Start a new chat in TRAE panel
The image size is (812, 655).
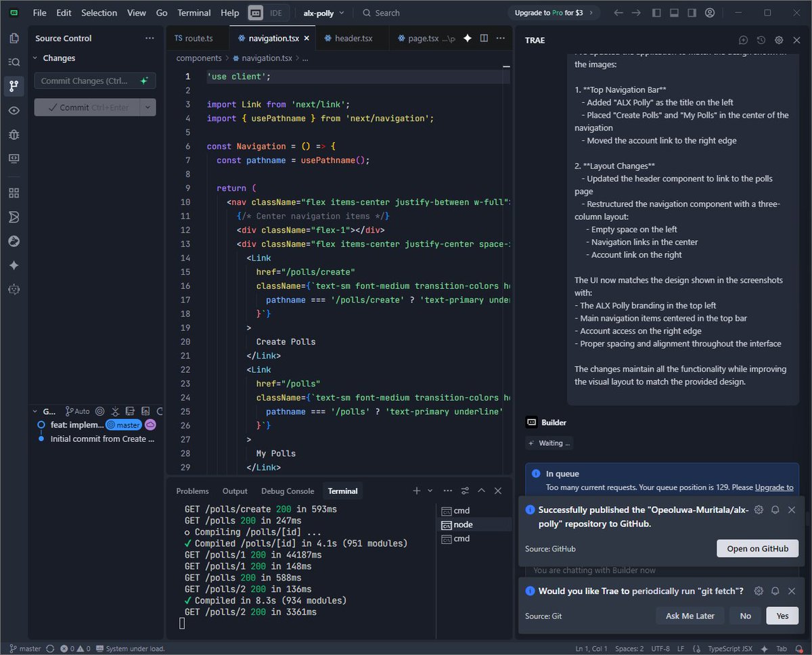click(x=743, y=41)
